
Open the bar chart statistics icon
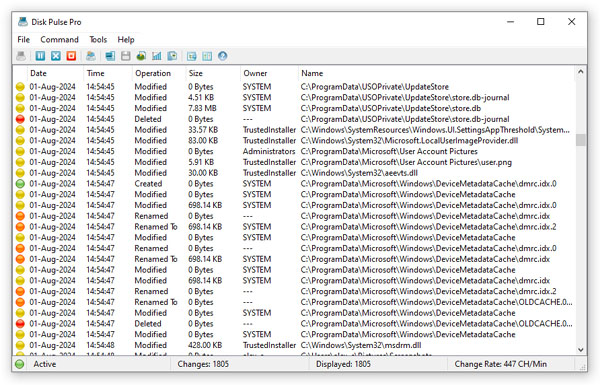tap(157, 56)
